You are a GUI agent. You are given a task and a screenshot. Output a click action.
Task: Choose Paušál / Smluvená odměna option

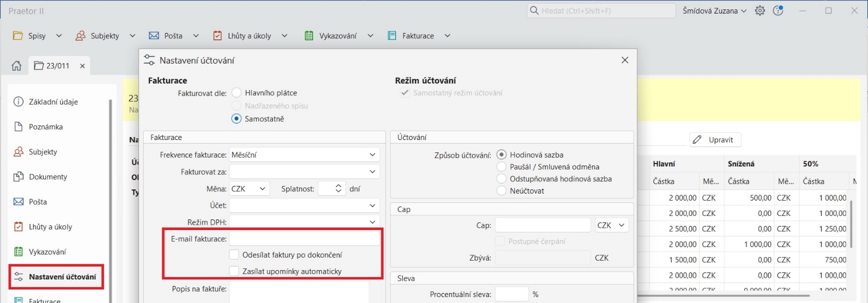501,167
